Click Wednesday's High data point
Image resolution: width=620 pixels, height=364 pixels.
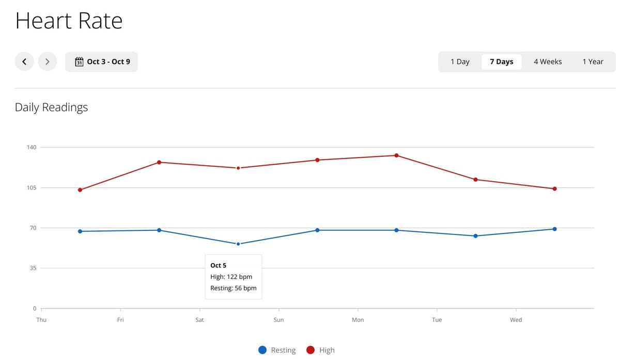pyautogui.click(x=554, y=188)
